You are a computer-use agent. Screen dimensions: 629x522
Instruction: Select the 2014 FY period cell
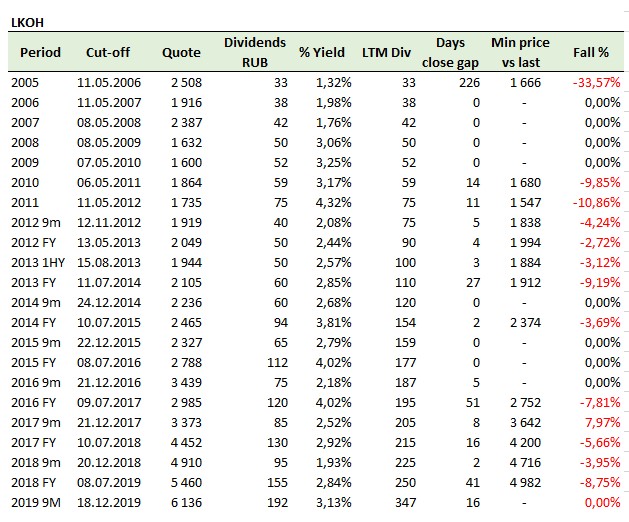click(34, 323)
